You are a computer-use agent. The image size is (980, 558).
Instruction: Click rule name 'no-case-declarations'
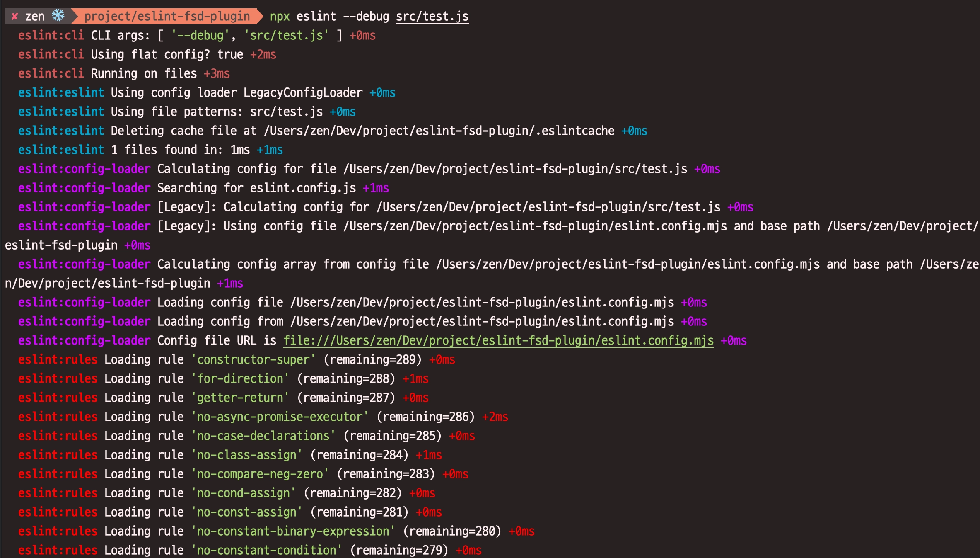263,436
